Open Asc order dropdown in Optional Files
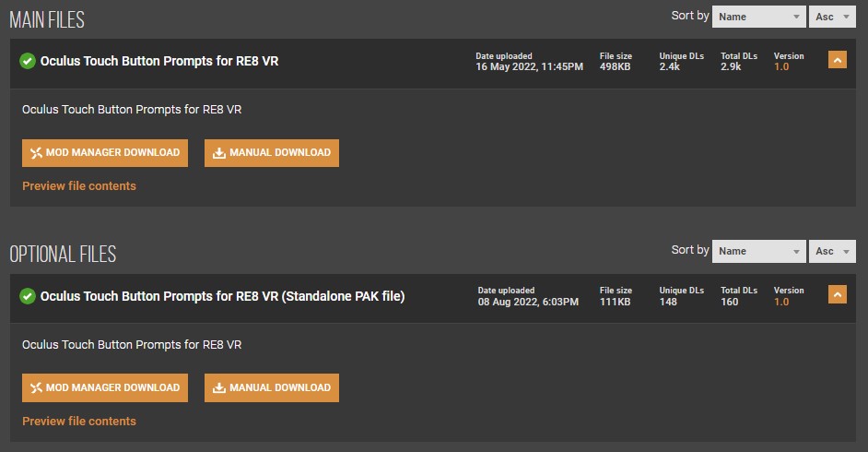 (833, 251)
